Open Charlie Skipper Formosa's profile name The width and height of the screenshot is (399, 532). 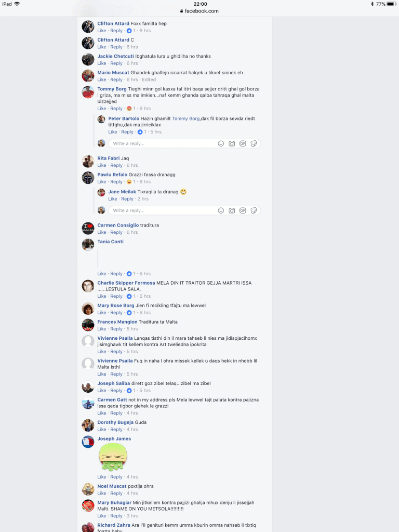pyautogui.click(x=126, y=283)
